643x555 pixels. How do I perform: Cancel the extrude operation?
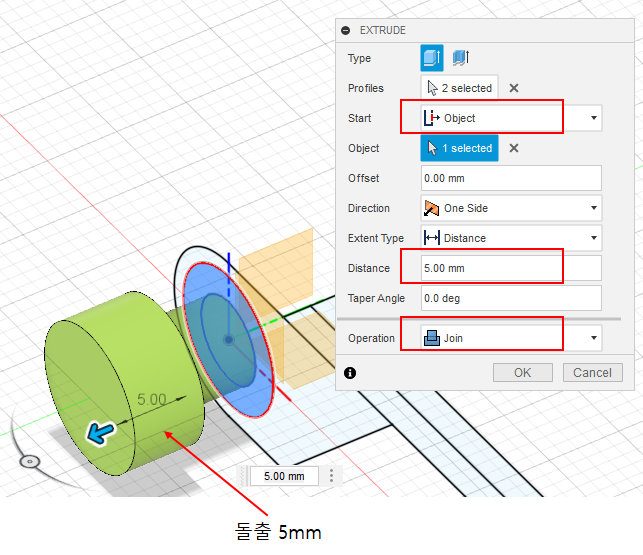pos(593,372)
